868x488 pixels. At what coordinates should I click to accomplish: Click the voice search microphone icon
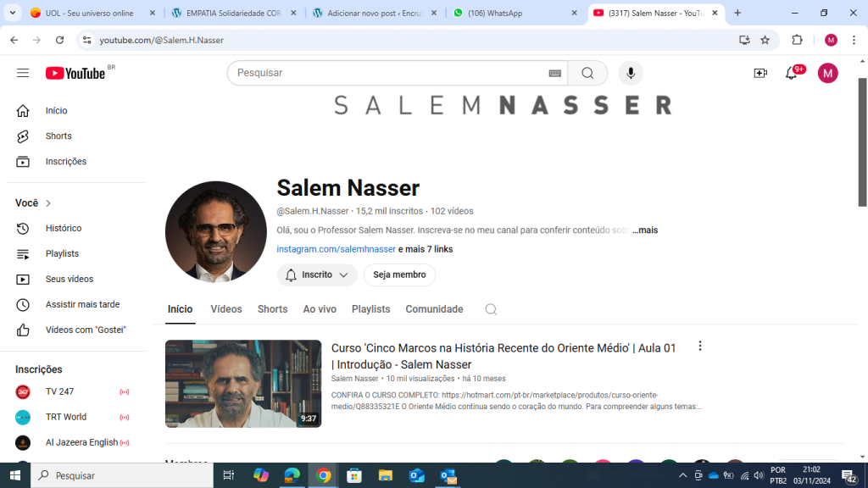(631, 73)
